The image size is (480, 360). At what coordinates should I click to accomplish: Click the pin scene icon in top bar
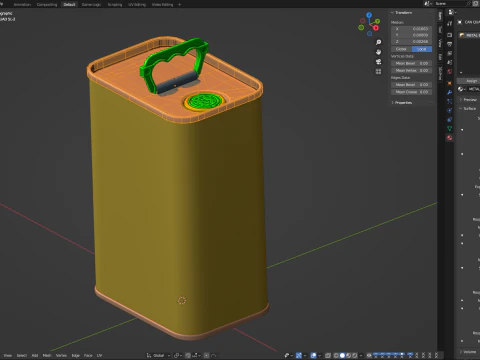pos(469,3)
